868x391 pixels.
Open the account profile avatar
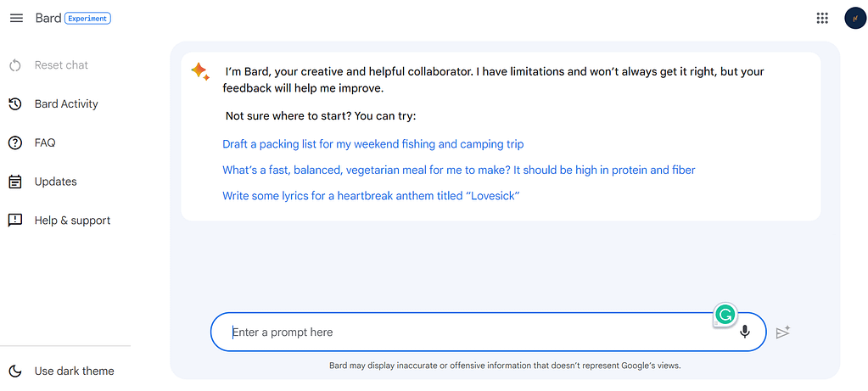tap(854, 19)
